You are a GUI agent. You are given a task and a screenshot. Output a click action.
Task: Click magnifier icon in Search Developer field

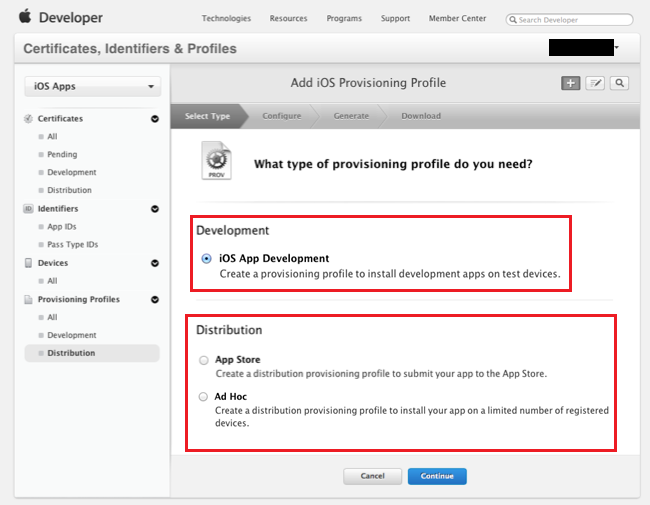point(513,19)
